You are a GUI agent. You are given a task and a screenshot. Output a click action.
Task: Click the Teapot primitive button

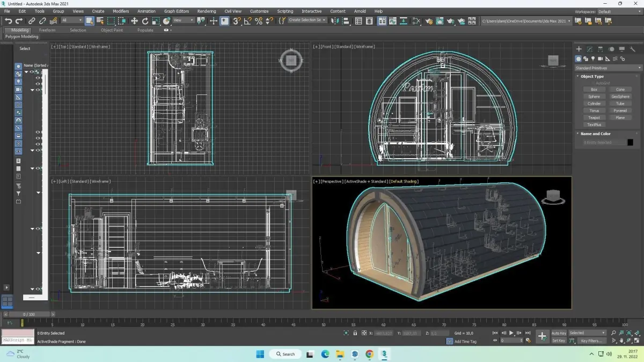pos(594,117)
